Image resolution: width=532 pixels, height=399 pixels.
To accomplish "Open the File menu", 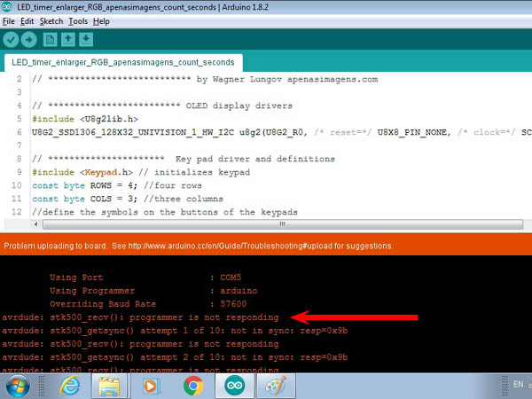I will 10,20.
